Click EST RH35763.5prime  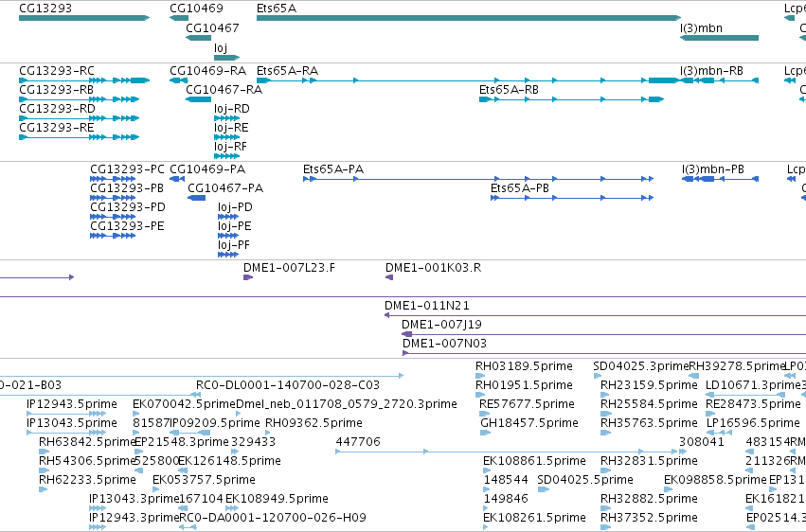605,433
